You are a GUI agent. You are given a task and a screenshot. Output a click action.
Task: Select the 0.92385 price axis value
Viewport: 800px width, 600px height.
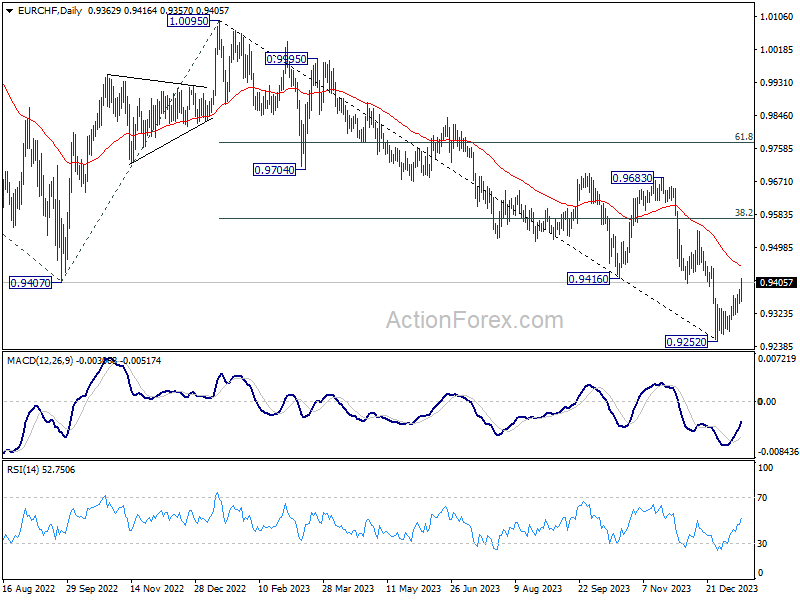pyautogui.click(x=777, y=346)
